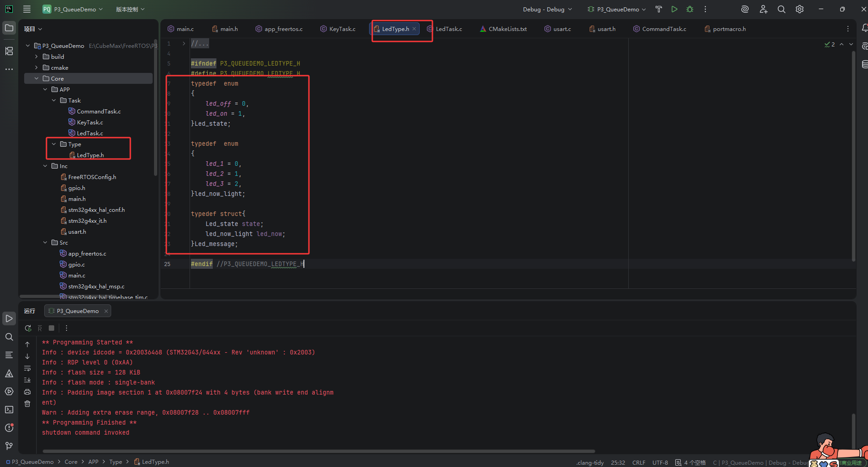Open the editor tabs overflow menu

click(848, 29)
